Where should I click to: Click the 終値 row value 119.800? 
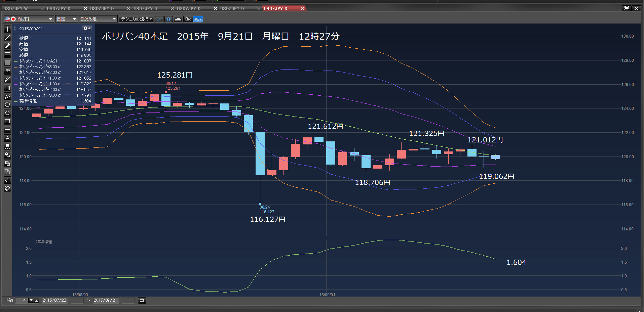coord(84,55)
